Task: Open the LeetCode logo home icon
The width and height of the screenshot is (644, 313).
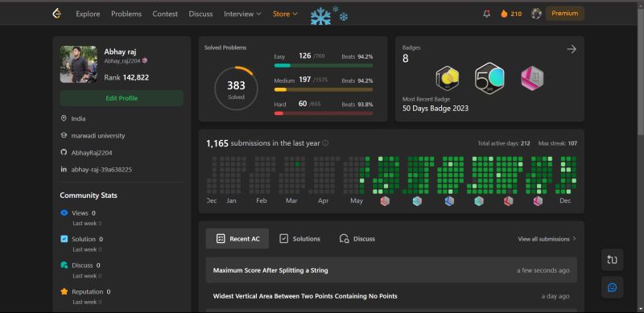Action: [56, 14]
